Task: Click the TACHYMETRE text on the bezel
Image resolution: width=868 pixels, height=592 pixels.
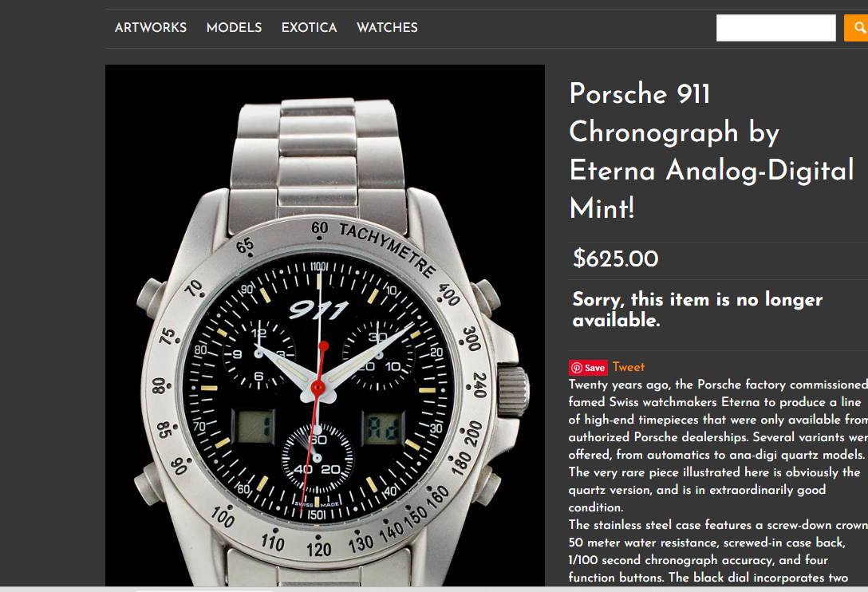Action: 388,248
